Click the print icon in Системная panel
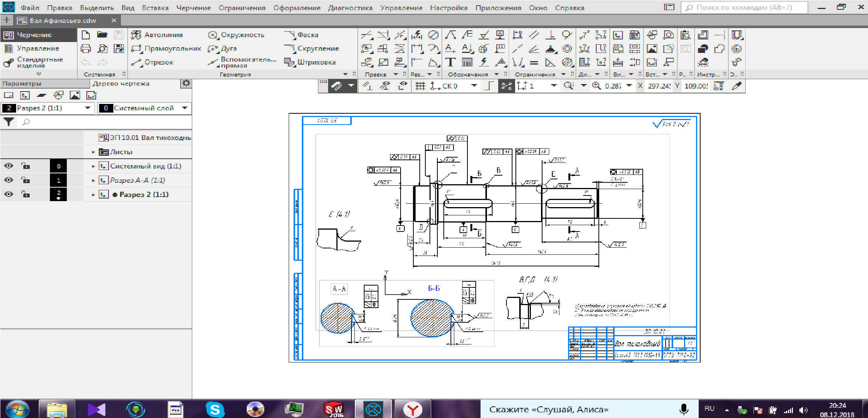 point(86,49)
